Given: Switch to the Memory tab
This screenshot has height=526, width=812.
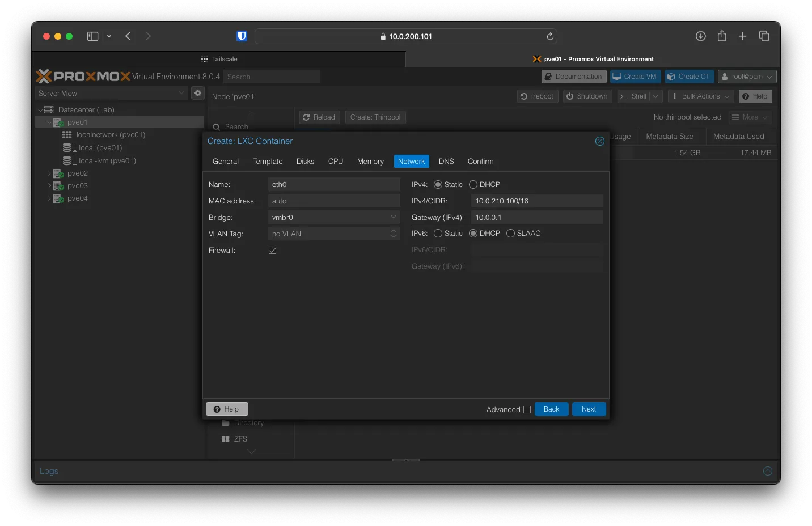Looking at the screenshot, I should tap(370, 162).
